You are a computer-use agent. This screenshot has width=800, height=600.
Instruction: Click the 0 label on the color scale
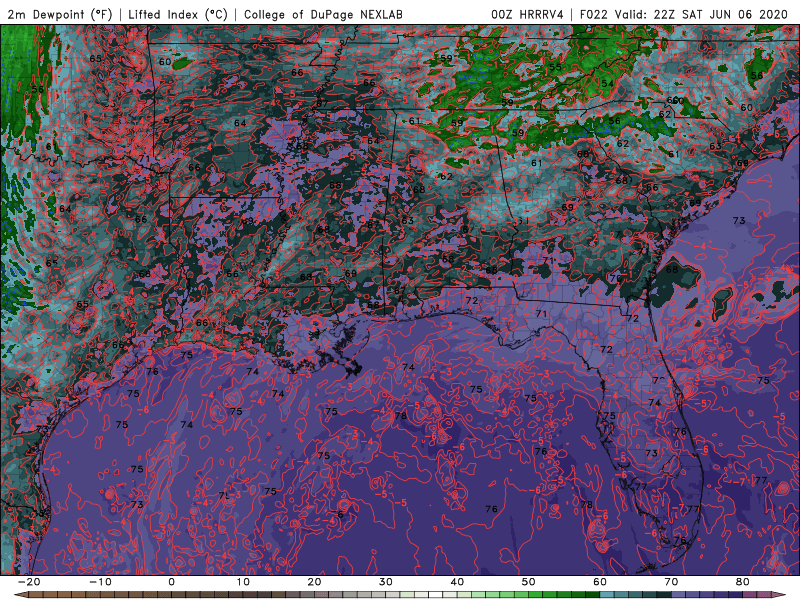[171, 582]
